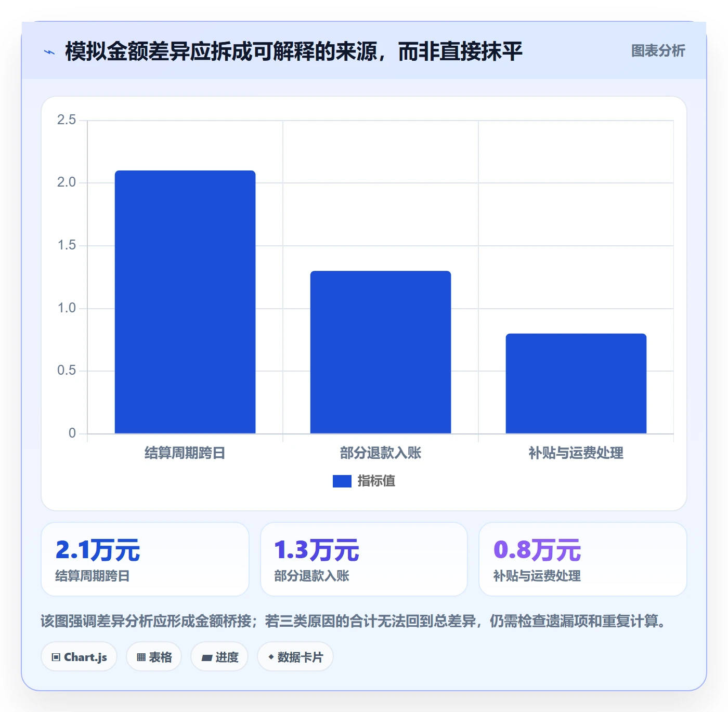Screen dimensions: 728x712
Task: Click the 2.5 y-axis tick label
Action: click(67, 120)
